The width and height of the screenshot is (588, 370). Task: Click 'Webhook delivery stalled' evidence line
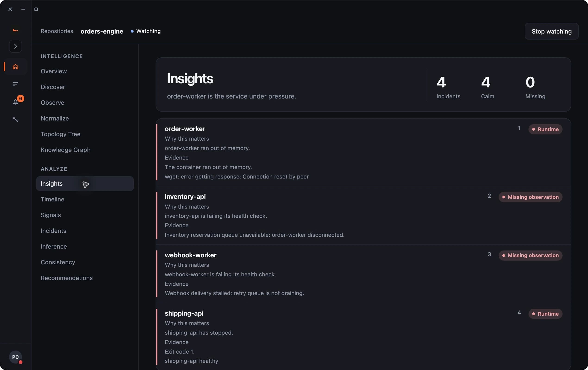pyautogui.click(x=235, y=293)
